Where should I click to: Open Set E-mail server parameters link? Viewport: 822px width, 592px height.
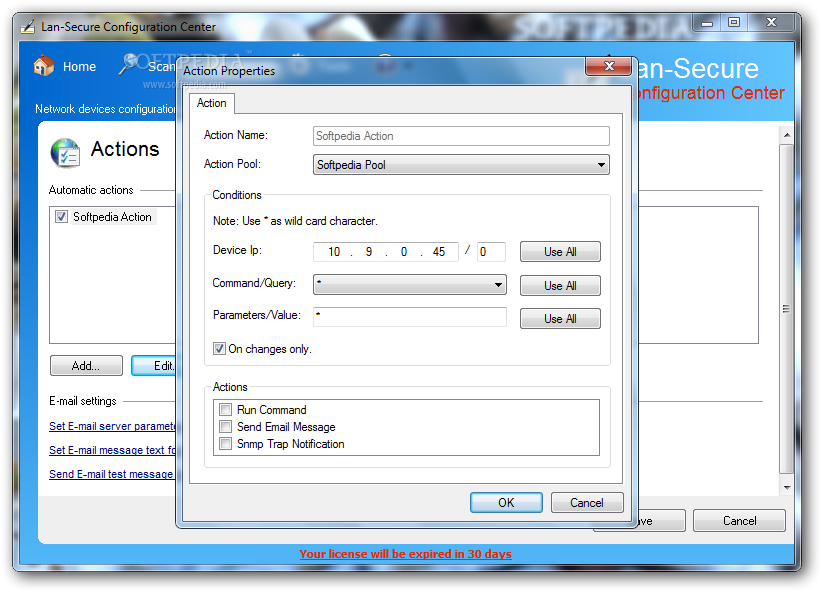click(112, 426)
